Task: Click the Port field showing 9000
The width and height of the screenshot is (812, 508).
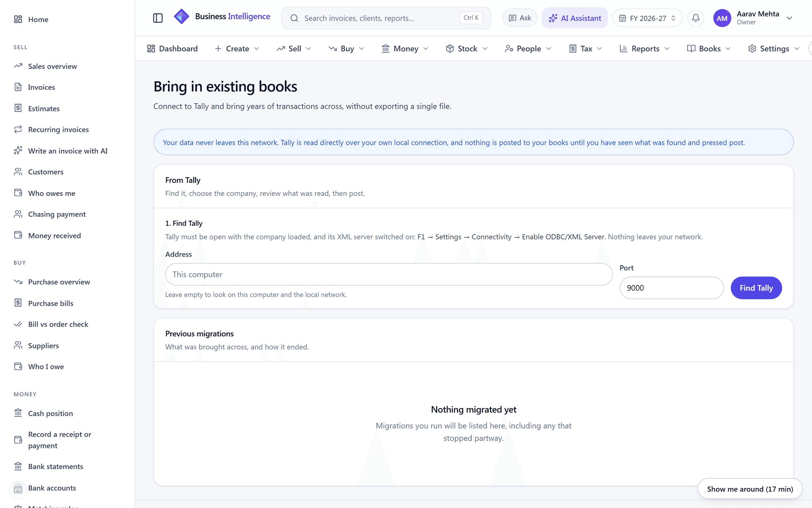Action: click(671, 288)
